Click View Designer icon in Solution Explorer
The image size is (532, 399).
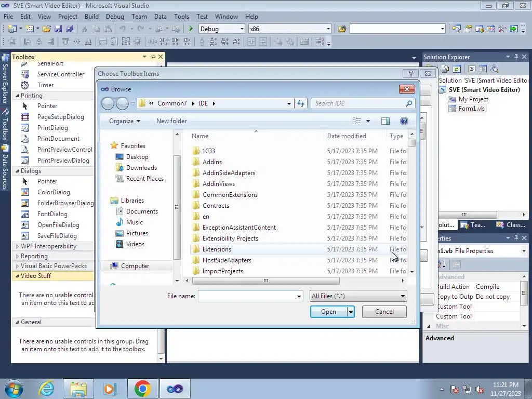483,69
